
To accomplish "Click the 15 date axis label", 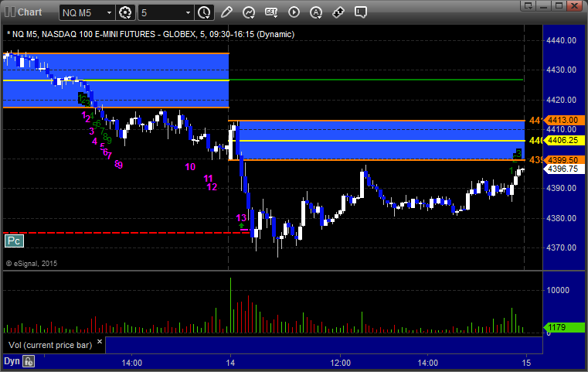I will [x=526, y=363].
